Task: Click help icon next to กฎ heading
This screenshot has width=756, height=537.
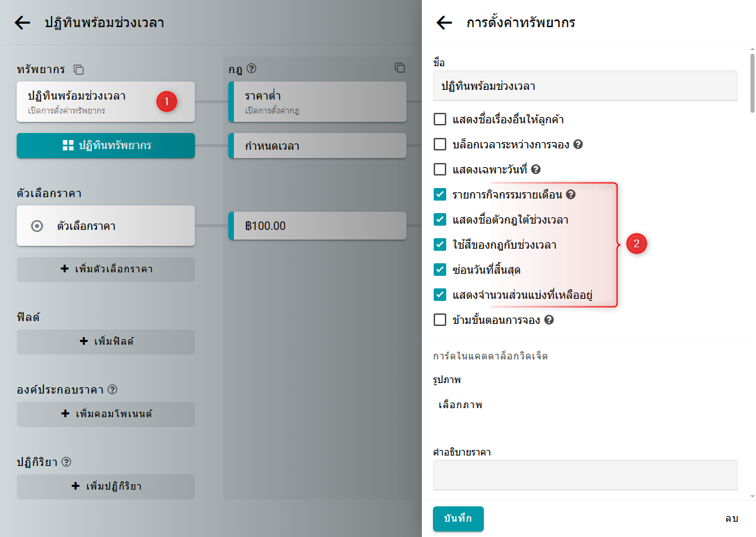Action: 252,68
